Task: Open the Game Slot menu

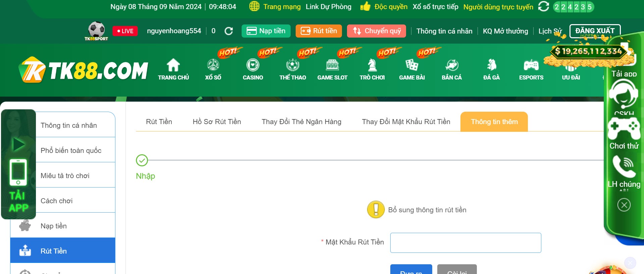Action: [332, 69]
